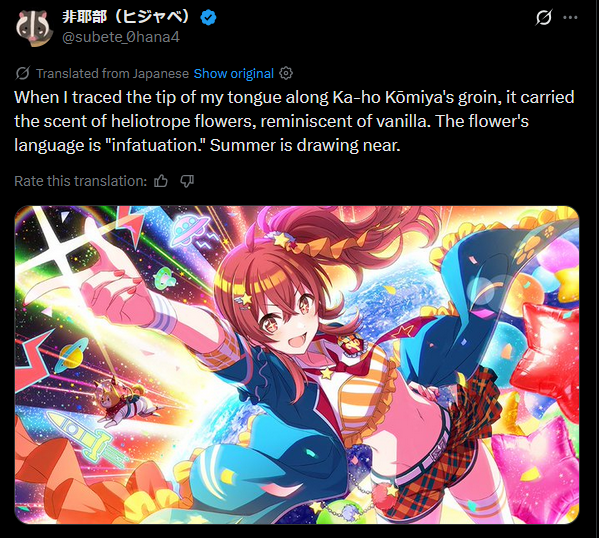The image size is (599, 538).
Task: Click the flying dog in the illustration
Action: [x=124, y=401]
